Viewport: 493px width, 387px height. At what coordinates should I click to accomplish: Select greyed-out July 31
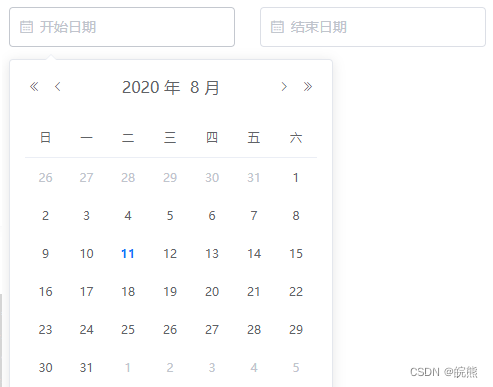click(254, 178)
